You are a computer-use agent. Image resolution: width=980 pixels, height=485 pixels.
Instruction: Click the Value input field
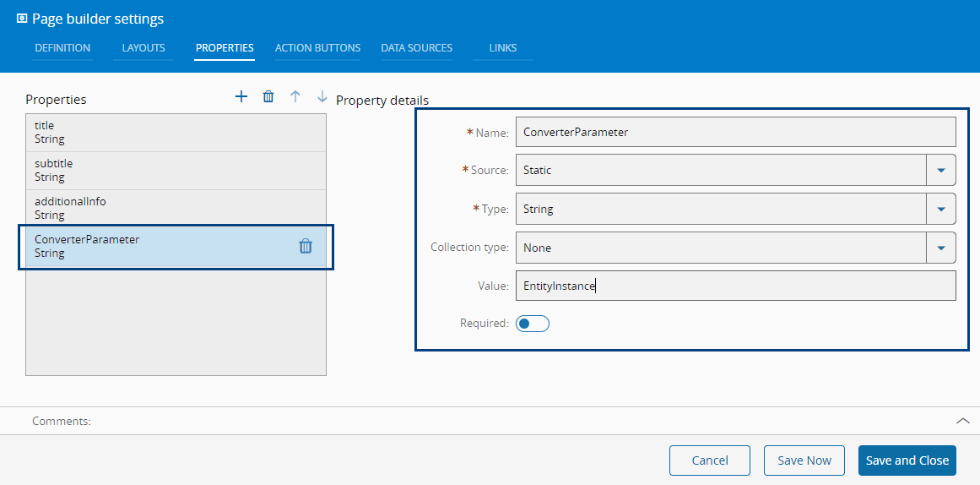[x=735, y=286]
